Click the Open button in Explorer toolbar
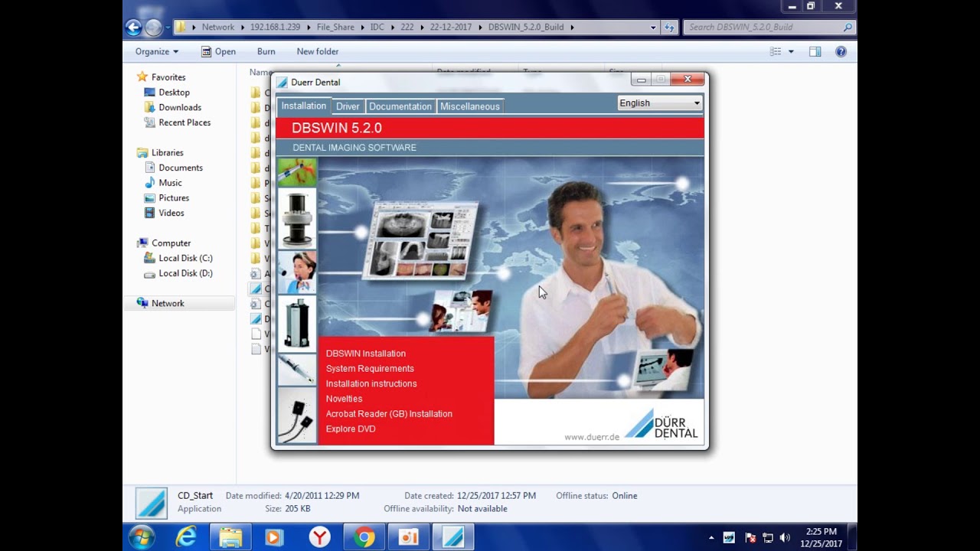The width and height of the screenshot is (980, 551). click(218, 51)
